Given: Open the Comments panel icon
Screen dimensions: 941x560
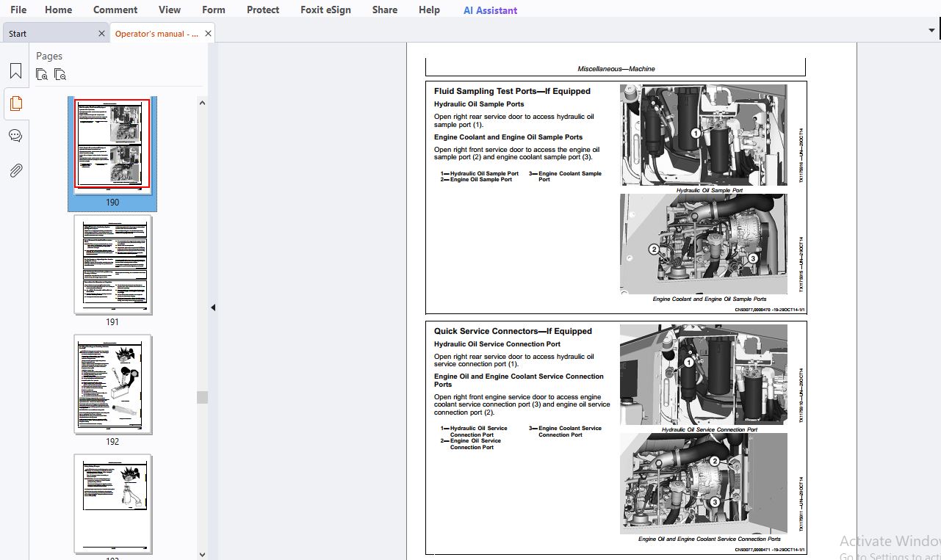Looking at the screenshot, I should 15,136.
